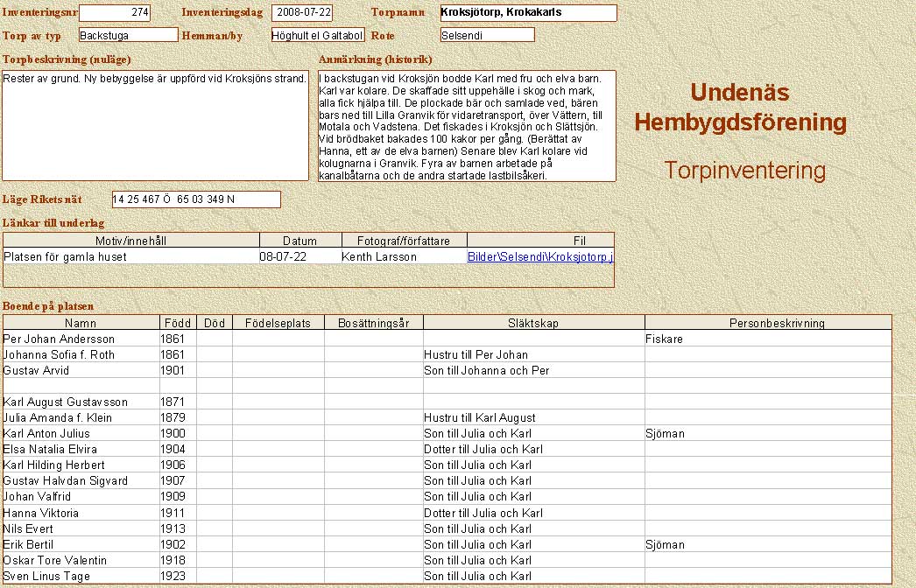Click the Fotograf/författare column header

tap(404, 241)
